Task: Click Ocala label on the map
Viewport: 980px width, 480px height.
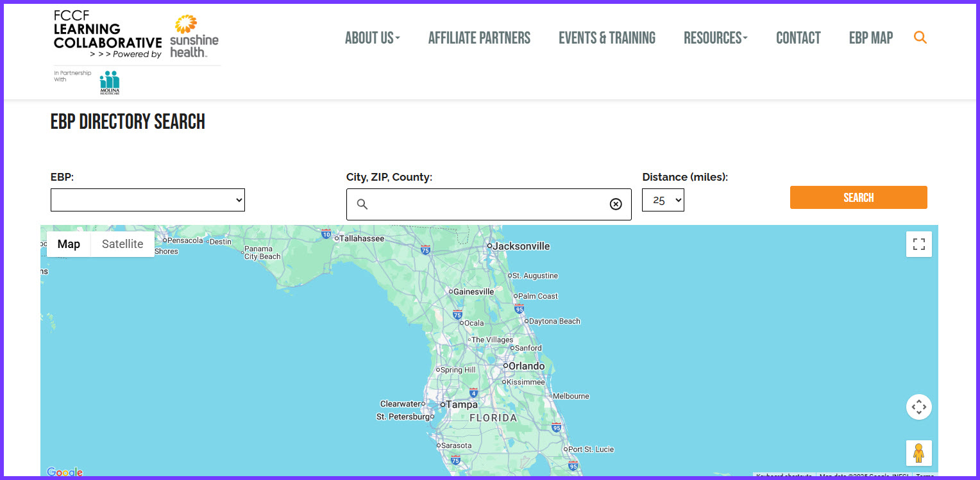Action: (474, 323)
